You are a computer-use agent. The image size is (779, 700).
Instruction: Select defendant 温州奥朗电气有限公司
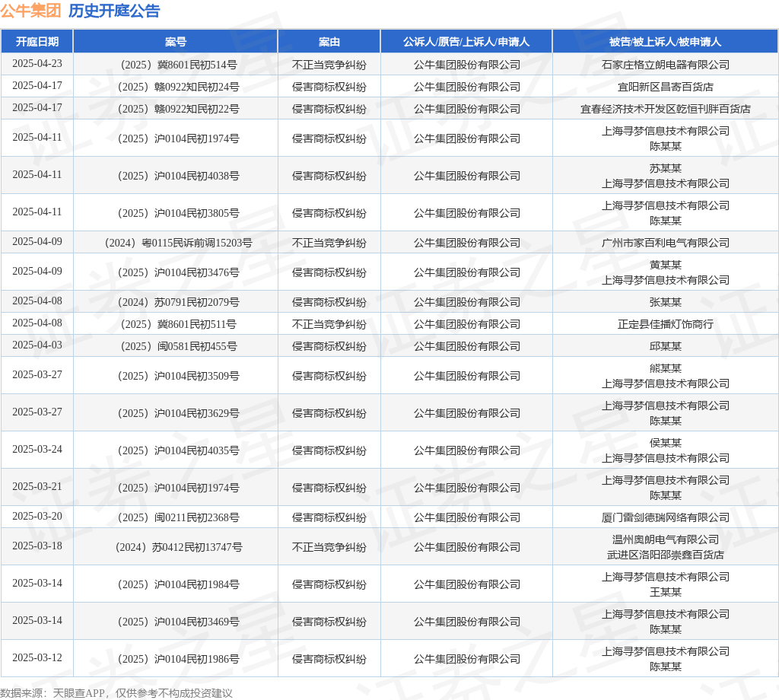(666, 540)
